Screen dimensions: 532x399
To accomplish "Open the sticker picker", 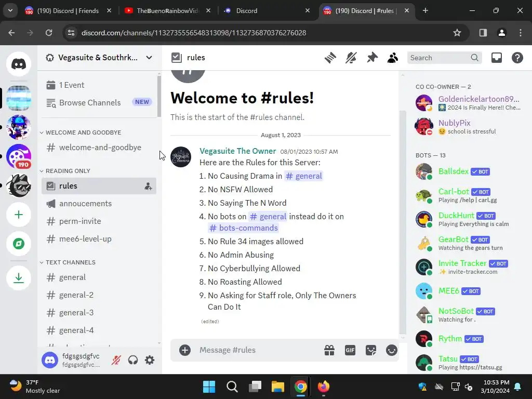I will 371,350.
